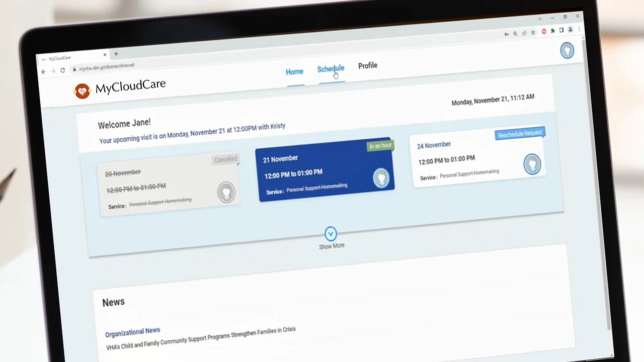Click the user avatar at page top right
Image resolution: width=644 pixels, height=362 pixels.
pos(567,50)
